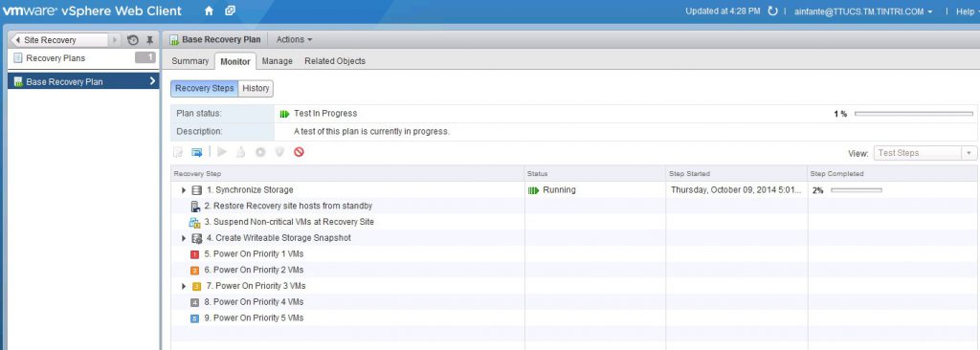The image size is (980, 350).
Task: Open the Manage tab
Action: click(x=277, y=61)
